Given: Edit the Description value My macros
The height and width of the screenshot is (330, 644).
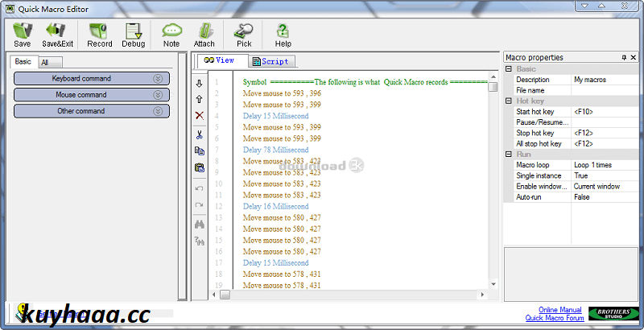Looking at the screenshot, I should tap(605, 80).
